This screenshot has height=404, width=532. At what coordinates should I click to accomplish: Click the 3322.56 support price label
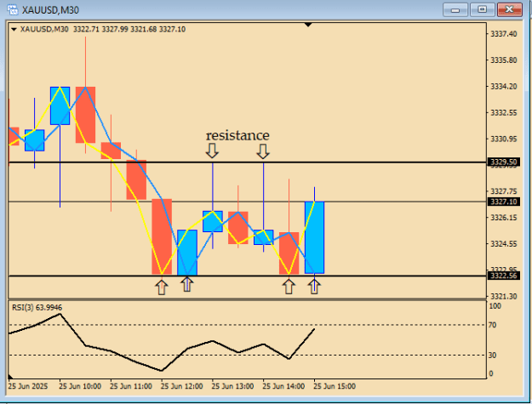504,276
